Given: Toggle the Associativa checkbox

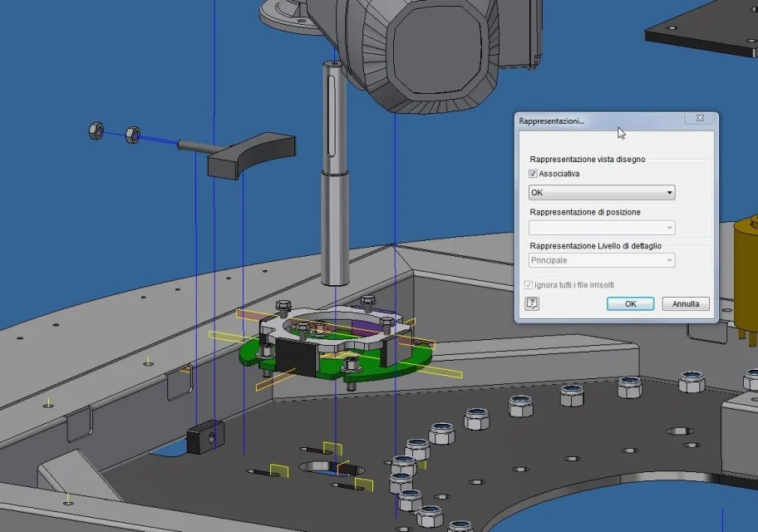Looking at the screenshot, I should [x=533, y=174].
